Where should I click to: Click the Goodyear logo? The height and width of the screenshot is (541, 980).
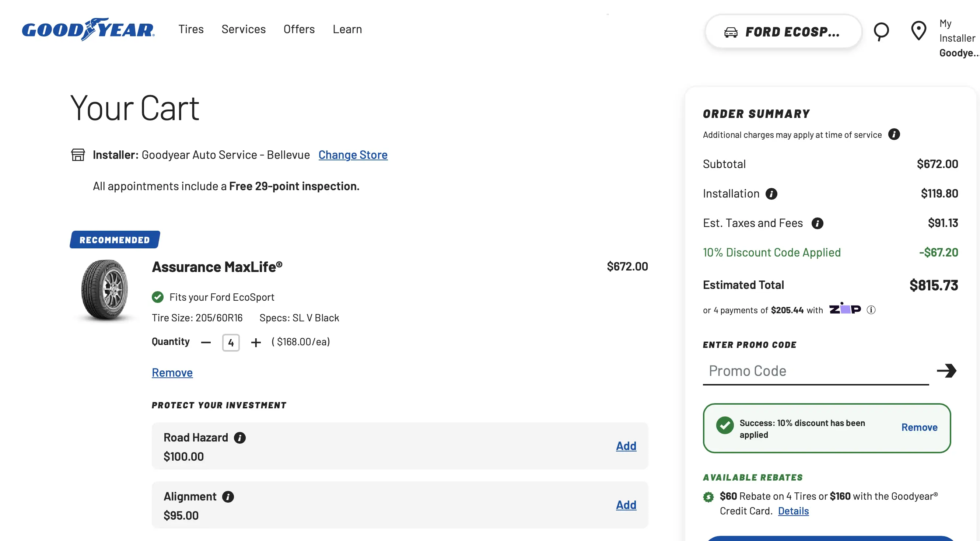click(x=88, y=30)
